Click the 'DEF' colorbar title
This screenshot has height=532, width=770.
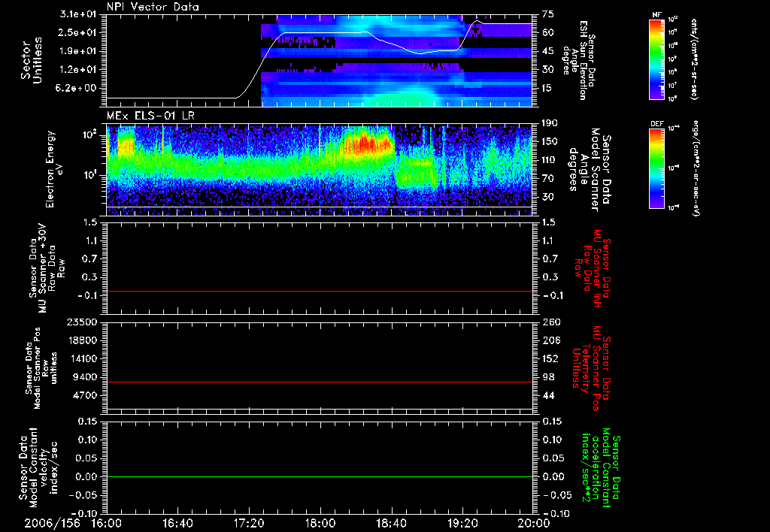[x=657, y=124]
